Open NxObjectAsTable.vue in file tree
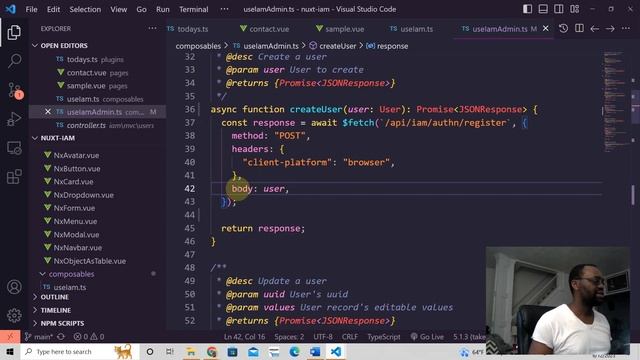The height and width of the screenshot is (360, 640). point(90,261)
